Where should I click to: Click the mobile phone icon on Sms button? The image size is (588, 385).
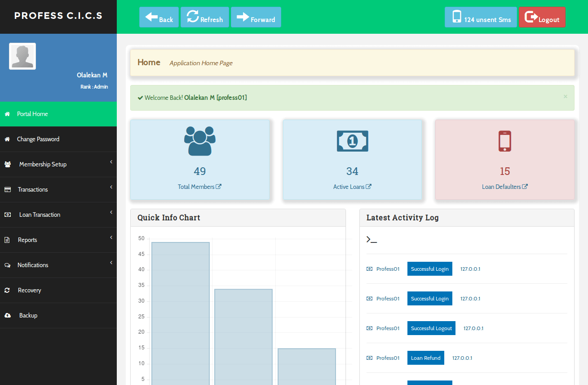(x=457, y=17)
